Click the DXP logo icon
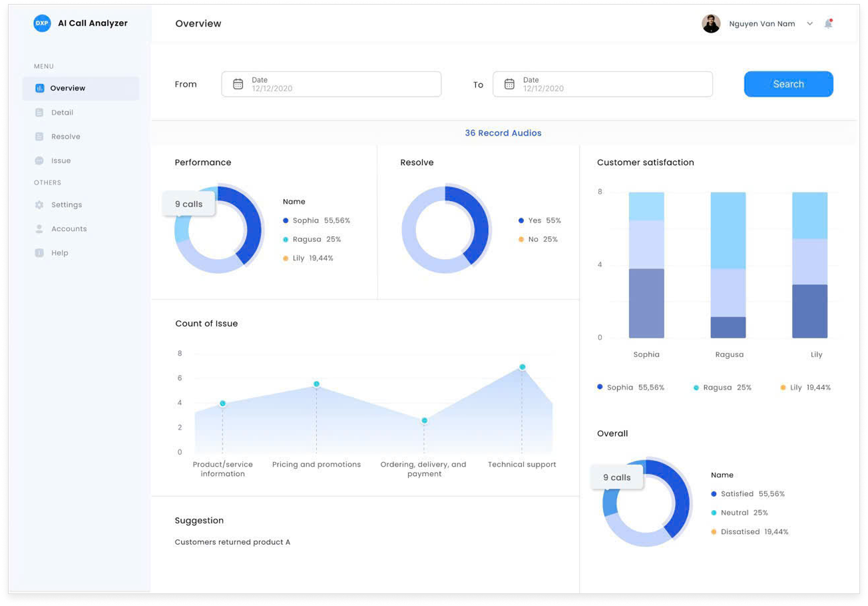Image resolution: width=868 pixels, height=606 pixels. 42,23
